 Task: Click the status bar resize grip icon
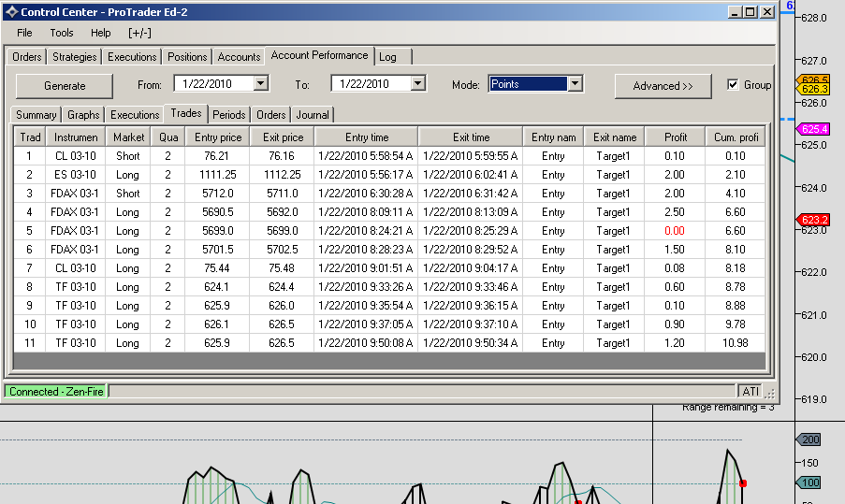coord(769,393)
